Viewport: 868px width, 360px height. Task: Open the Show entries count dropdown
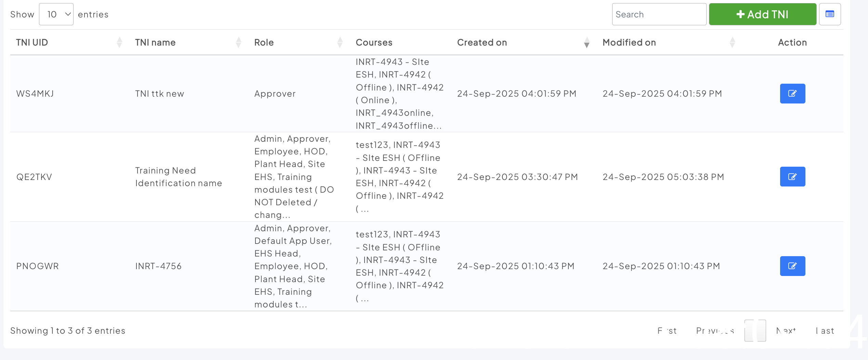pos(56,14)
